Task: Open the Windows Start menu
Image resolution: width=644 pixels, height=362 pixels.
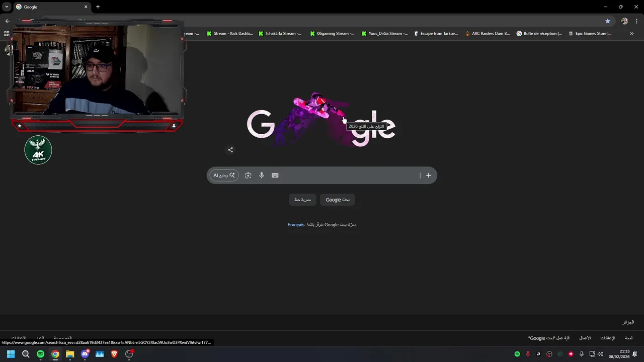Action: tap(11, 354)
